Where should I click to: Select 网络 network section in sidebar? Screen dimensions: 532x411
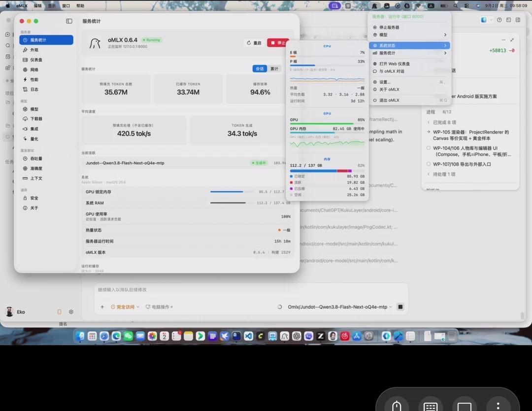(46, 69)
